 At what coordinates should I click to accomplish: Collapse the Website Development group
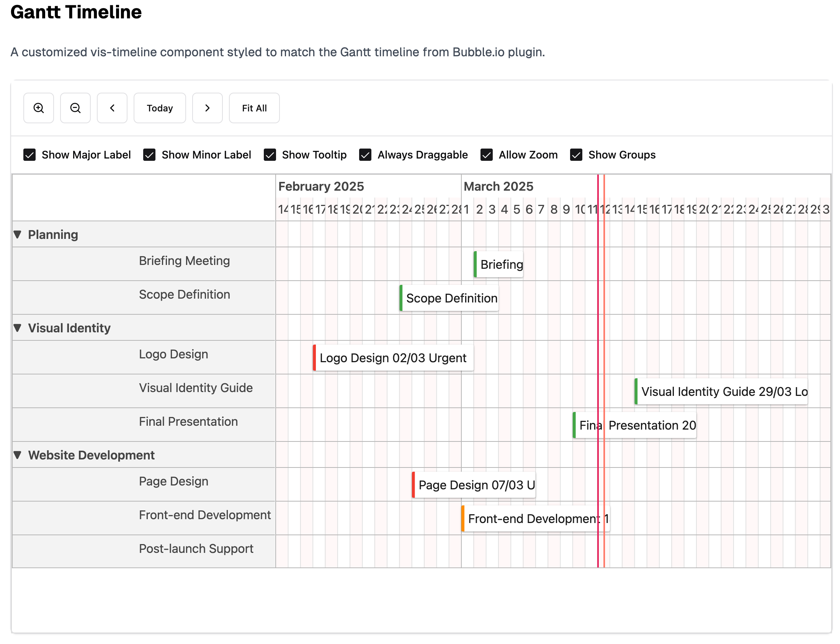click(17, 454)
